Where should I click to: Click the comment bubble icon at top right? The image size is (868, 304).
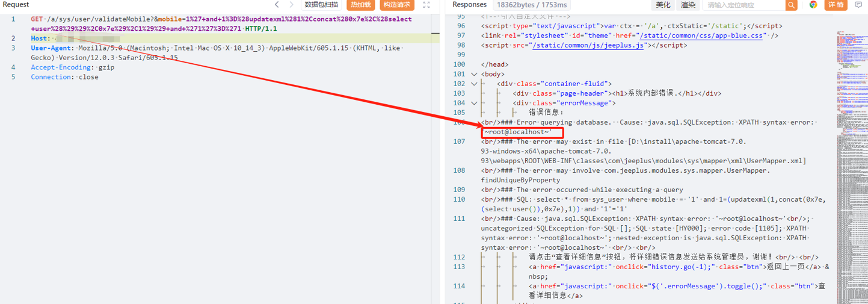point(858,5)
